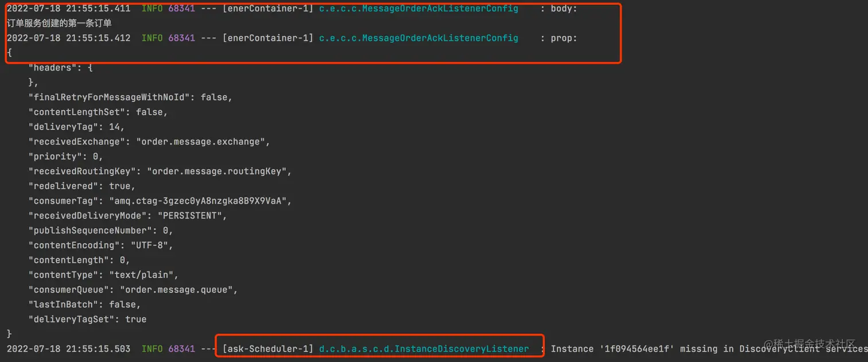The height and width of the screenshot is (362, 868).
Task: Click the "redelivered": true line
Action: pos(82,186)
